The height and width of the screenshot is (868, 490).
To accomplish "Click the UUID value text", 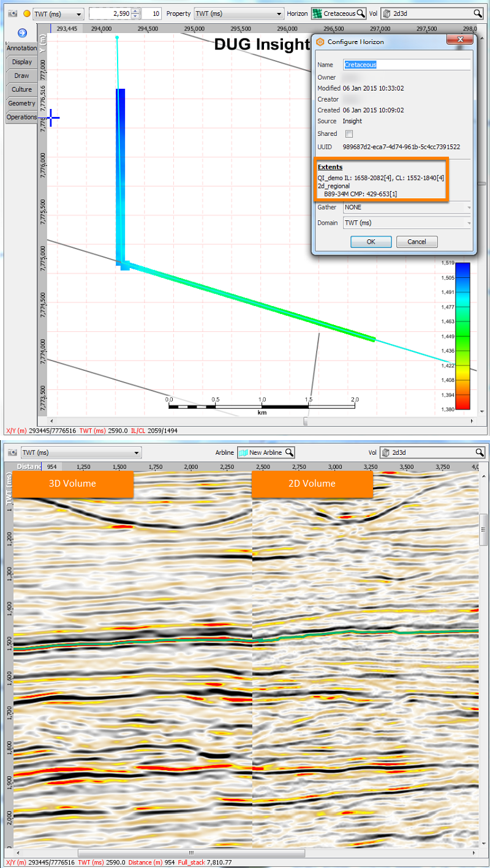I will [x=401, y=147].
